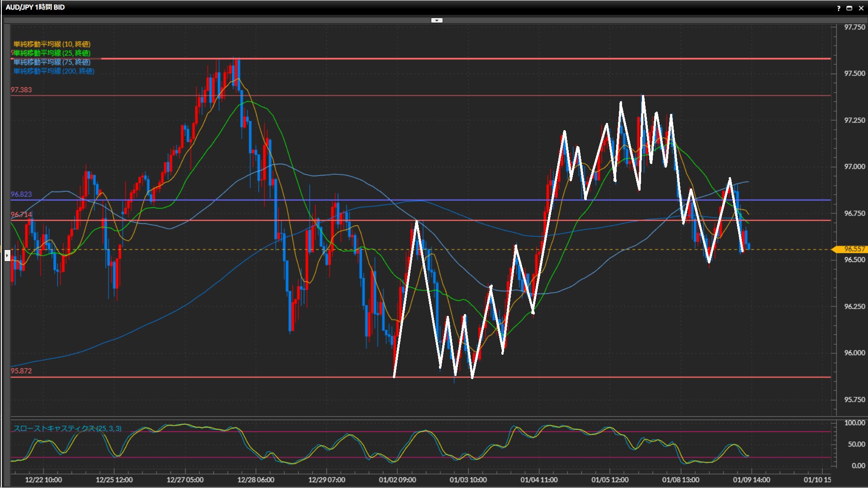Close the AUD/JPY chart window
868x488 pixels.
click(x=861, y=8)
